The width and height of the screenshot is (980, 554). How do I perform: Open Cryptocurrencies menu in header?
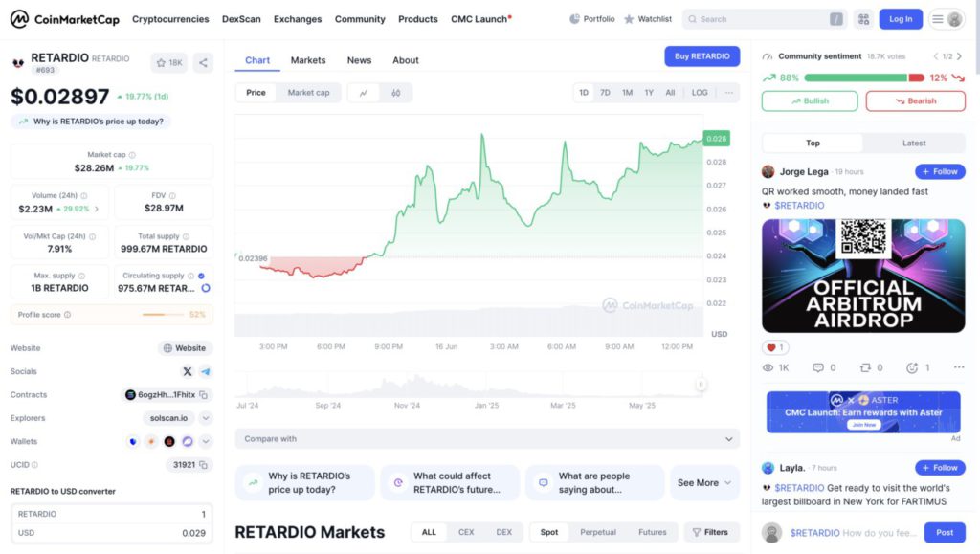tap(170, 19)
